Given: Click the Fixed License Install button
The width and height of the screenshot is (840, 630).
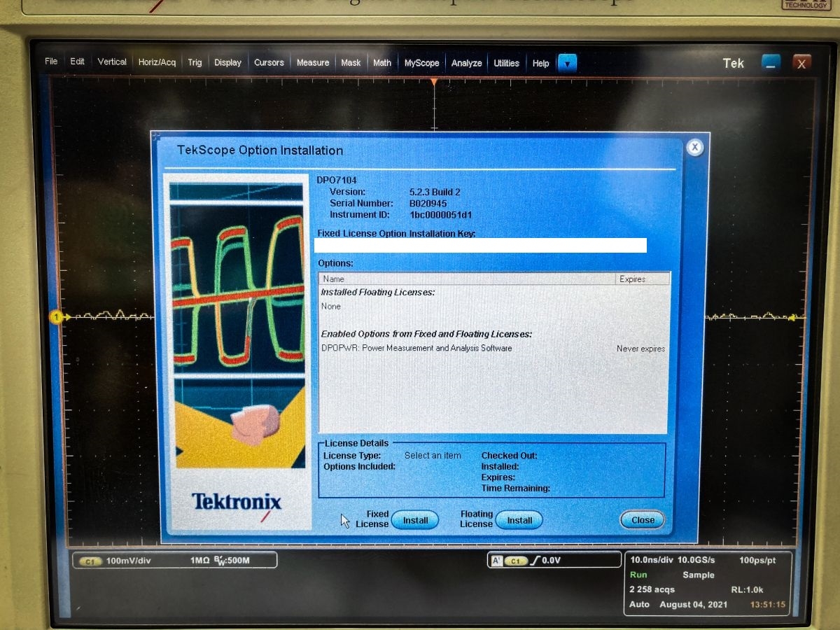Looking at the screenshot, I should coord(415,520).
